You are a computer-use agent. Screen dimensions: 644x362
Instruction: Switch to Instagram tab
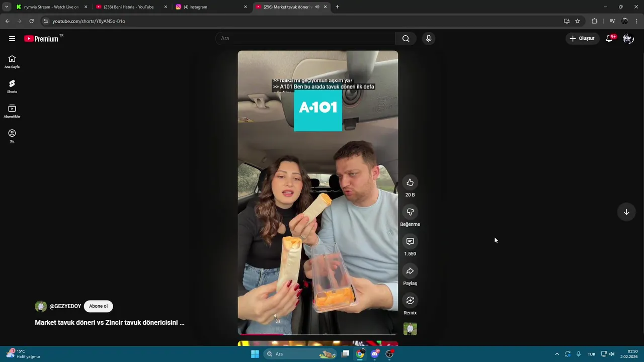(x=211, y=7)
